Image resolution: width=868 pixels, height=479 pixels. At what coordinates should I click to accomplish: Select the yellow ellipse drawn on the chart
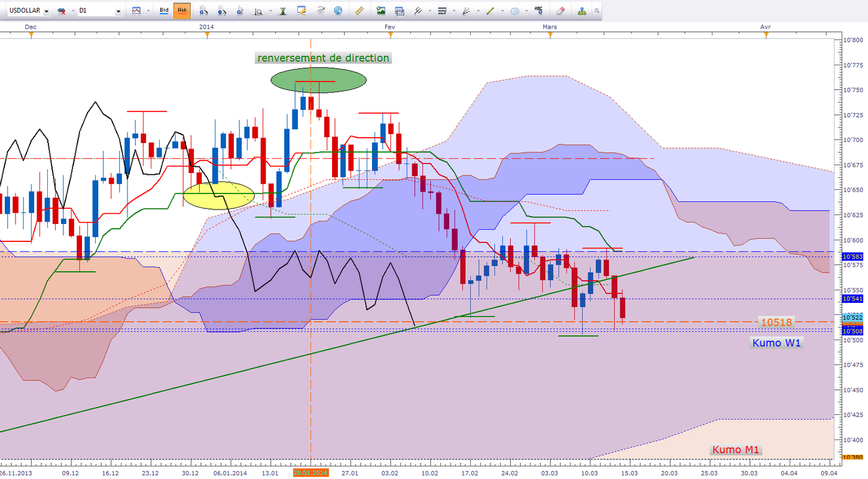(219, 195)
